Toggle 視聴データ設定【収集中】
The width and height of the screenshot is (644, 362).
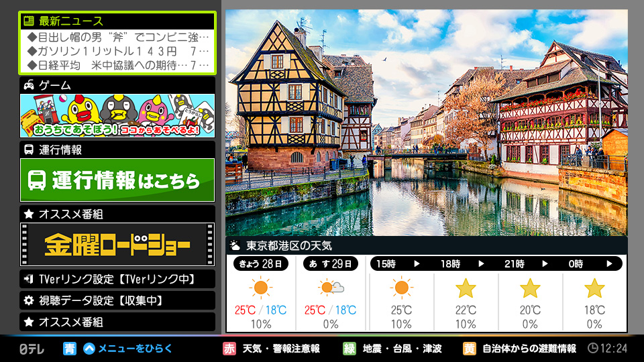point(117,300)
